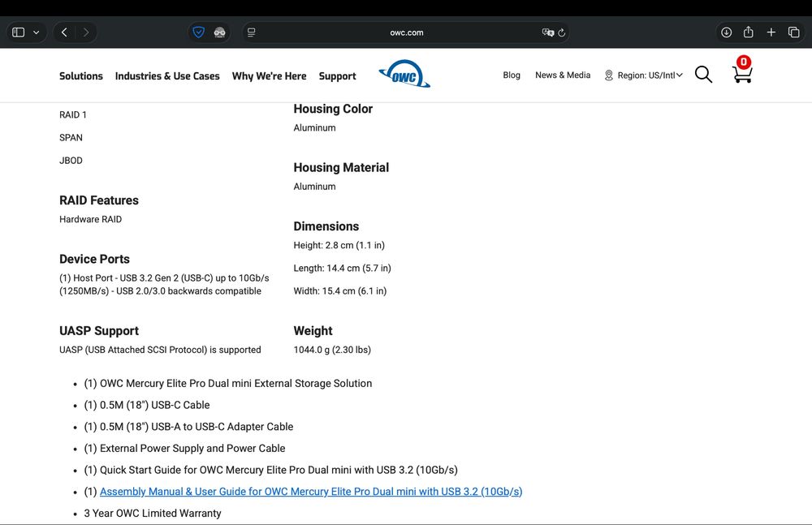Screen dimensions: 812x525
Task: Go back to the previous page
Action: click(x=64, y=32)
